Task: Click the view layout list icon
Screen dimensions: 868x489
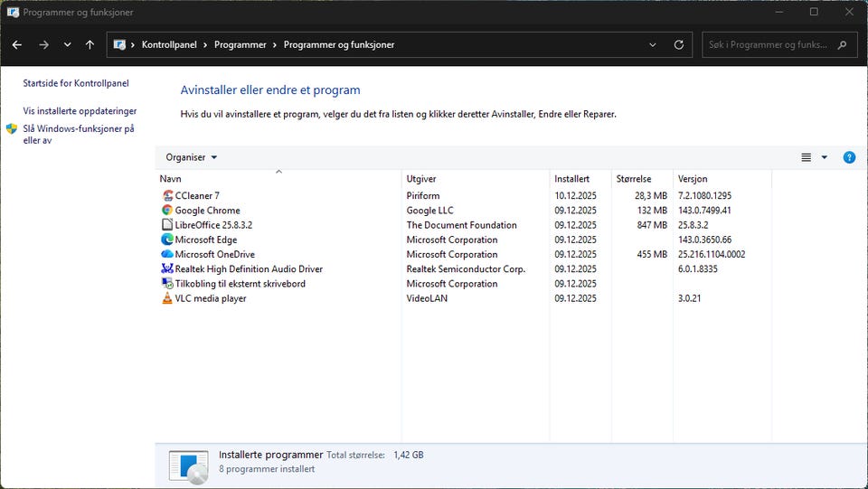Action: (806, 157)
